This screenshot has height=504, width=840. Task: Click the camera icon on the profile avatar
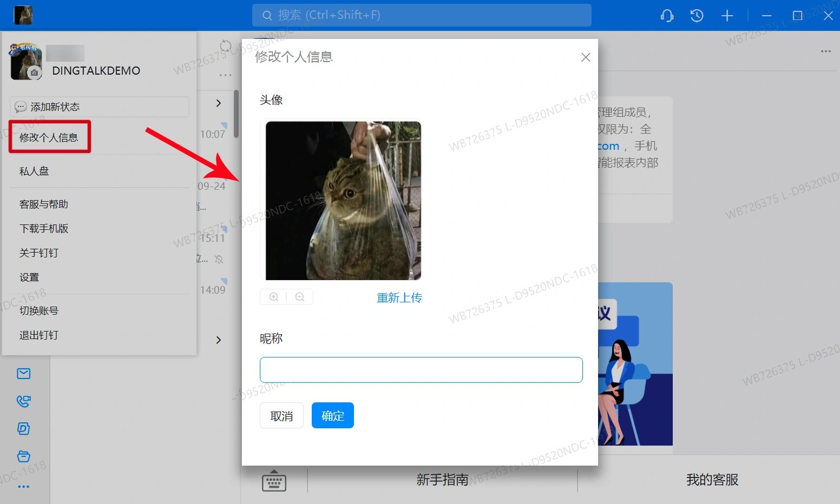(x=35, y=72)
